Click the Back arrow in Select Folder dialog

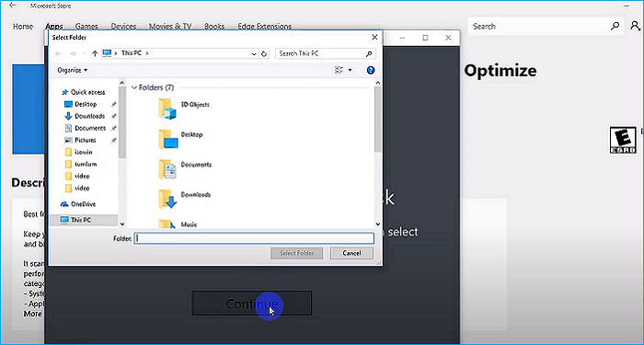click(58, 53)
